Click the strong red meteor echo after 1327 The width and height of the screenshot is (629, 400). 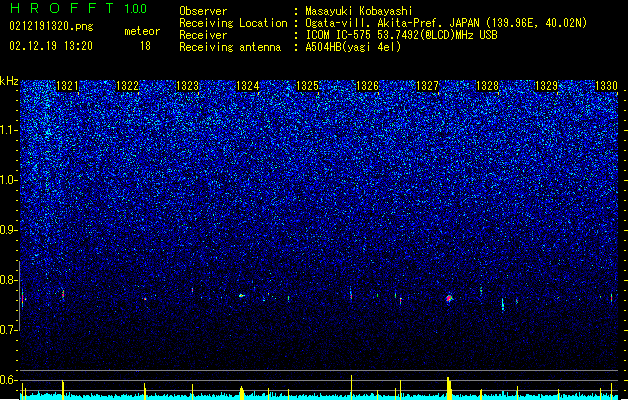(x=449, y=298)
